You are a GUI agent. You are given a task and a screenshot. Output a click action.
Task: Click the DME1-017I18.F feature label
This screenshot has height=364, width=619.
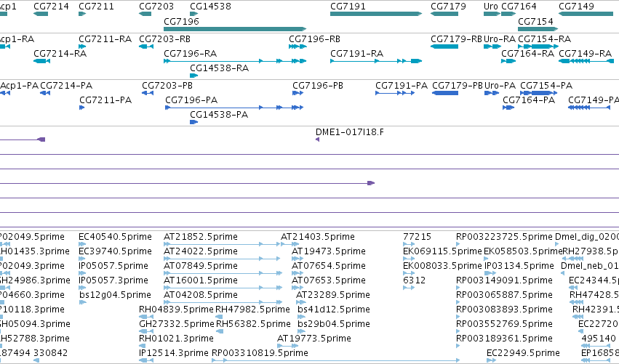[350, 132]
